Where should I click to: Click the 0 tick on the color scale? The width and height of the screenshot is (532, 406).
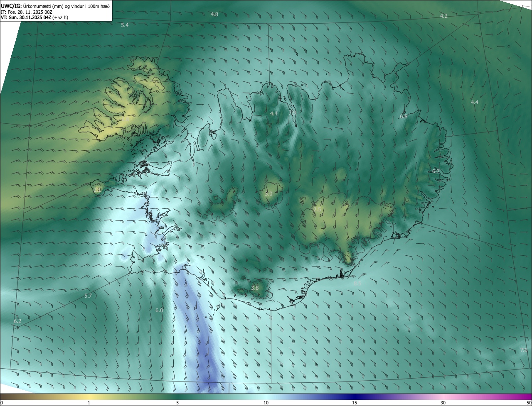(x=2, y=403)
